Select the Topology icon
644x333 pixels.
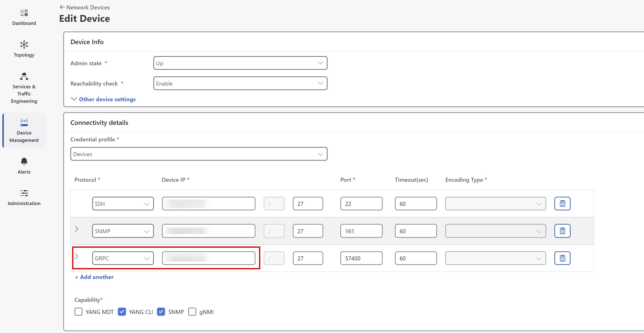(x=24, y=48)
